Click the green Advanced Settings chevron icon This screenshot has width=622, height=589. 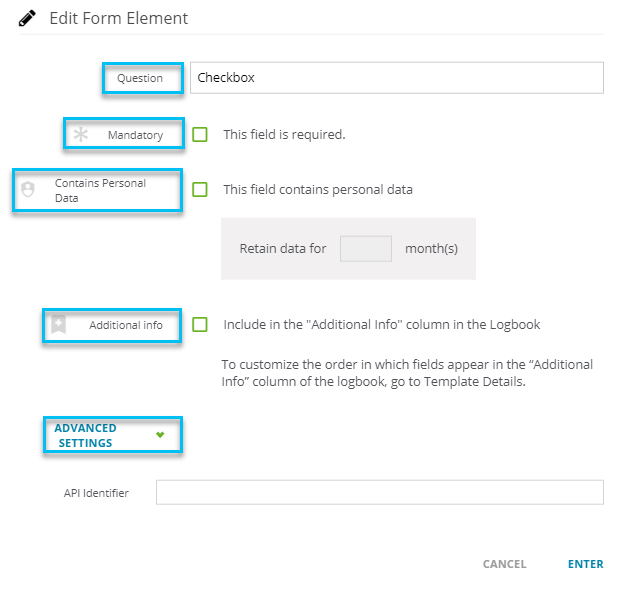point(160,435)
